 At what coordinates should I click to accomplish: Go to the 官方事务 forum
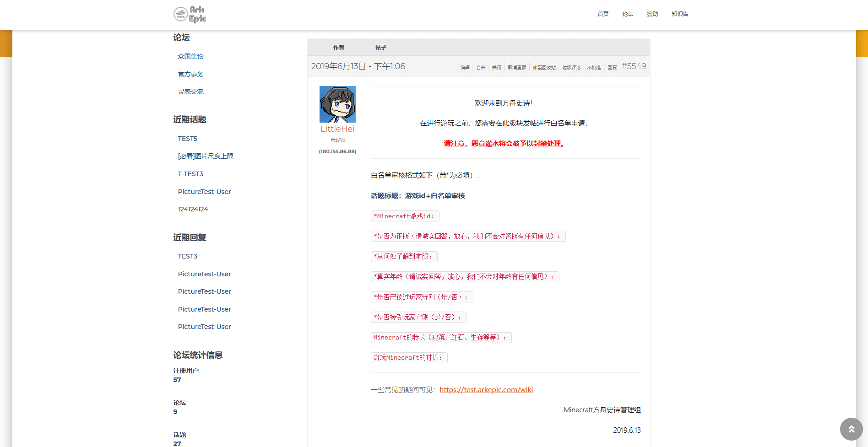(x=190, y=74)
